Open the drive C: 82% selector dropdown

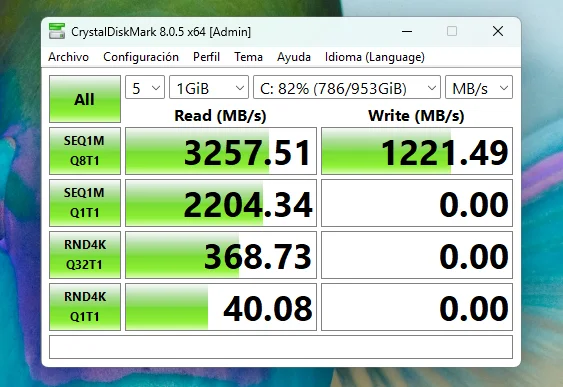(x=347, y=87)
